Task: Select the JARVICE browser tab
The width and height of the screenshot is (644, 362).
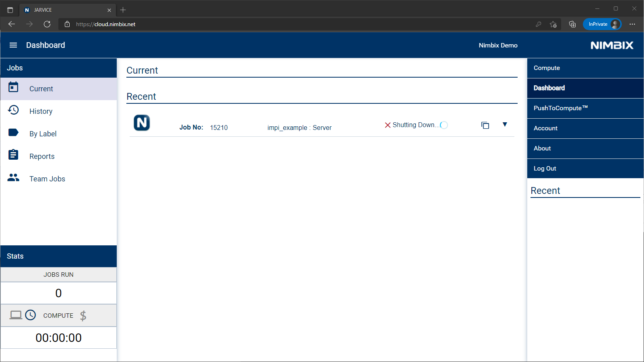Action: 67,10
